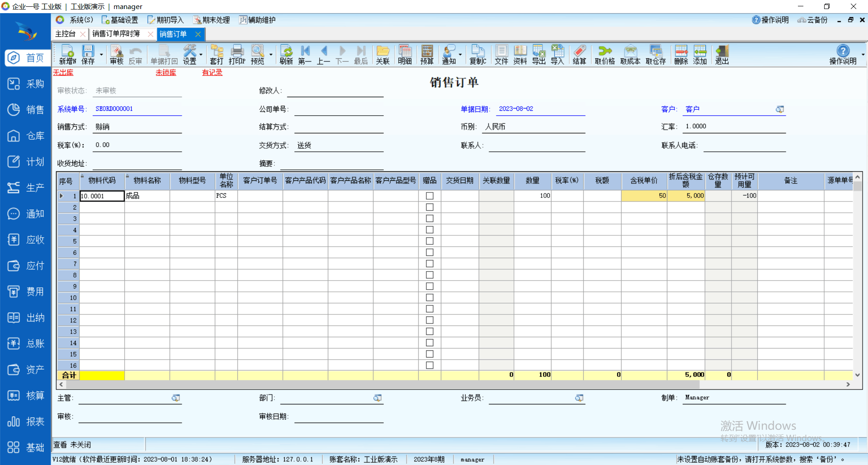Open the 客户 lookup selector
Screen dimensions: 868x465
pyautogui.click(x=780, y=109)
